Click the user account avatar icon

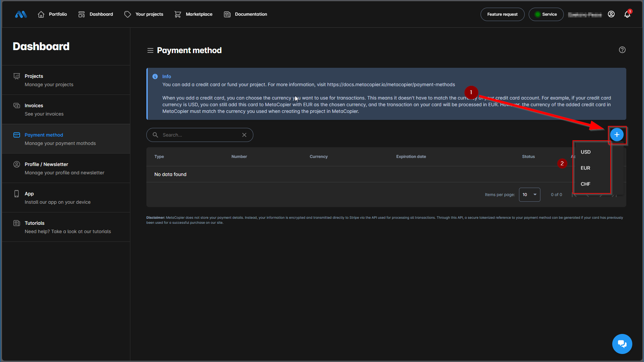pyautogui.click(x=611, y=14)
